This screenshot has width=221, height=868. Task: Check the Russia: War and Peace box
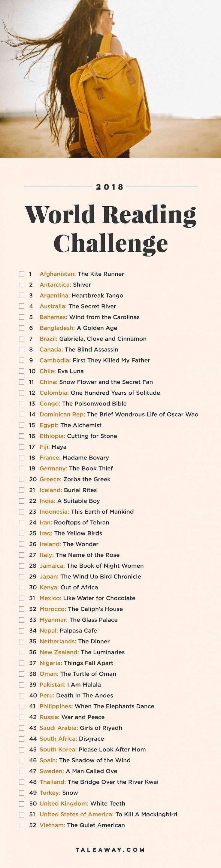coord(22,717)
